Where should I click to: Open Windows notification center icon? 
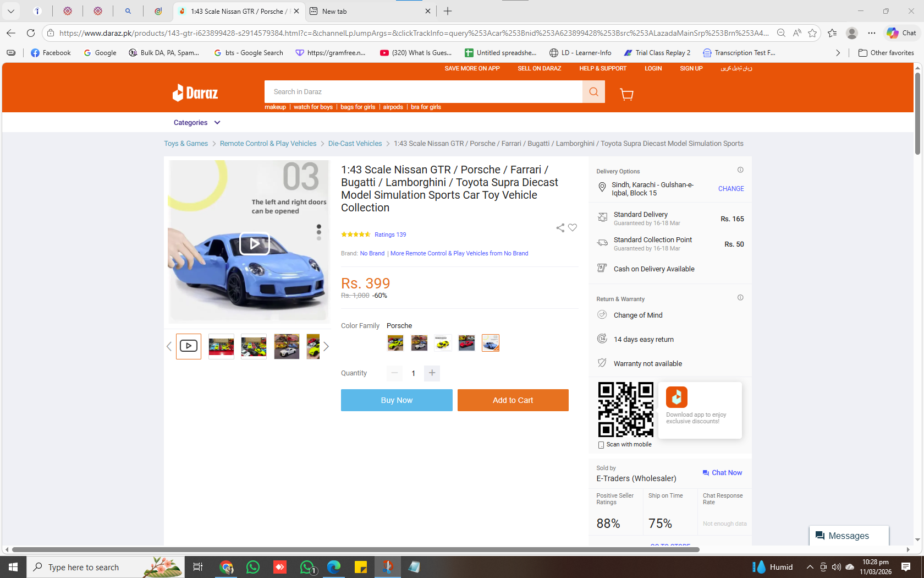pyautogui.click(x=906, y=567)
